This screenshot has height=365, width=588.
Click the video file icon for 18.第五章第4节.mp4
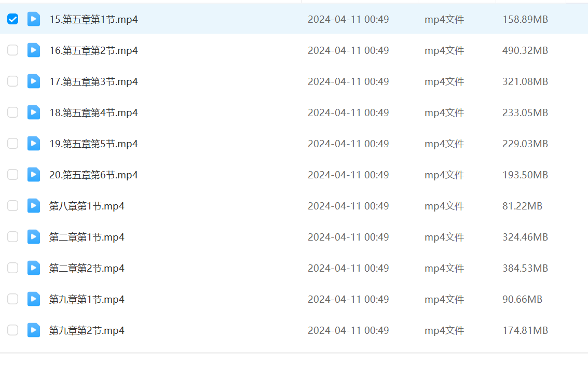click(x=34, y=113)
